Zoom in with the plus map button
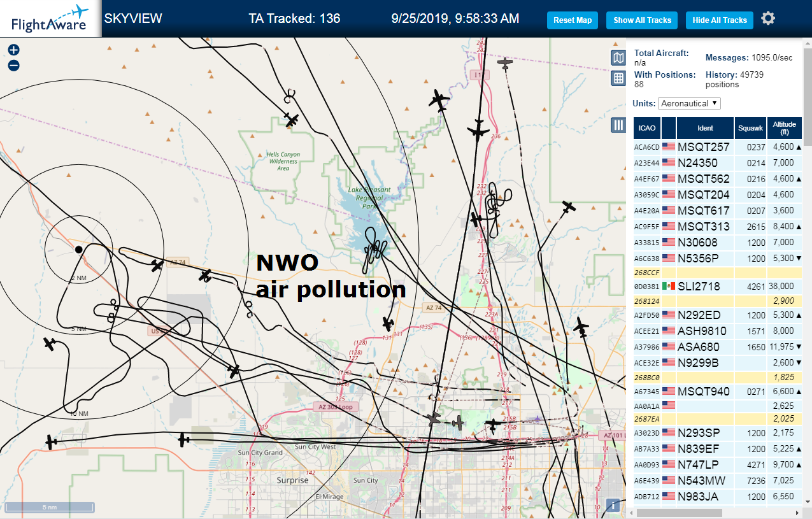 pos(13,50)
